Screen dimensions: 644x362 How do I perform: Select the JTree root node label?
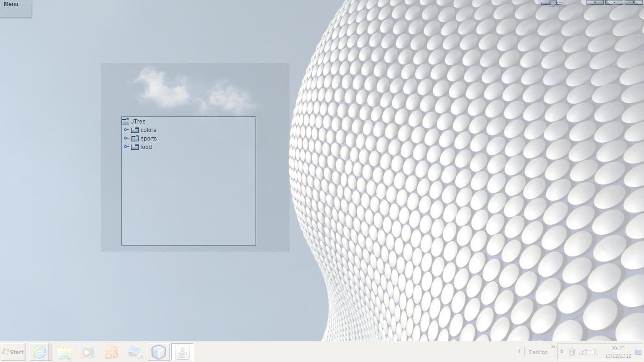tap(138, 122)
